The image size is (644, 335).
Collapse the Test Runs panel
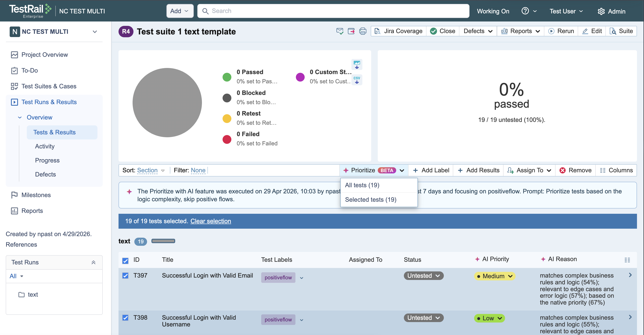click(x=93, y=262)
